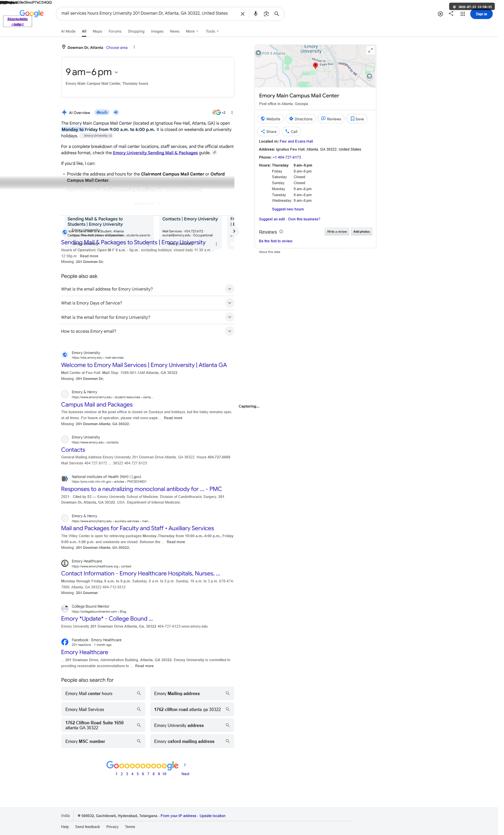Click the link icon after Sending Mail & Packages guide
504x835 pixels.
pos(214,153)
